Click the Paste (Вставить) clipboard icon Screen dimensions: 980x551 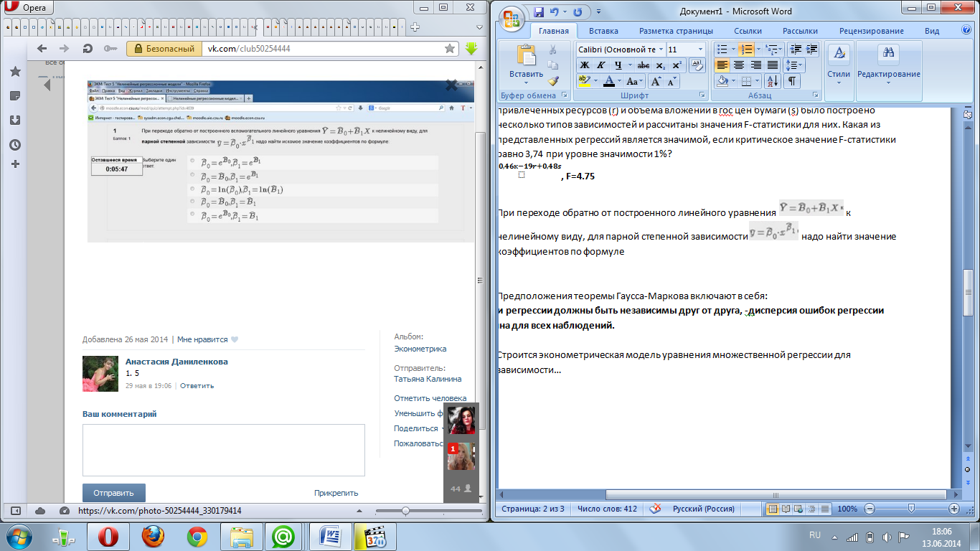point(527,56)
